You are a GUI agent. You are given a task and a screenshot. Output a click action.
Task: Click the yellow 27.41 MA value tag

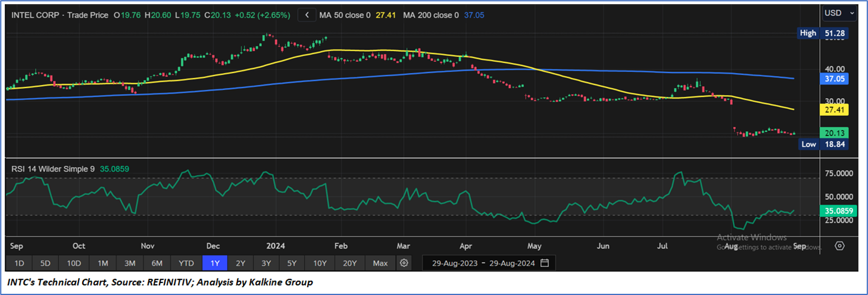coord(835,110)
